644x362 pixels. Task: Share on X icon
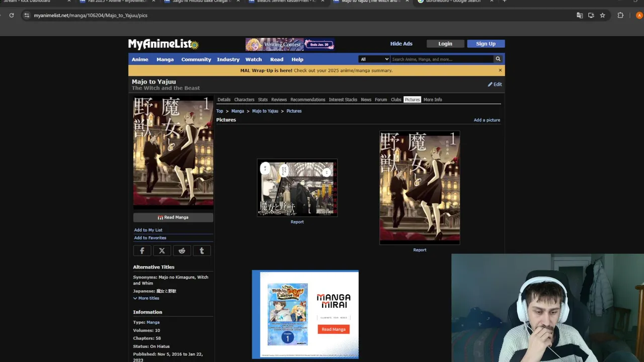162,250
